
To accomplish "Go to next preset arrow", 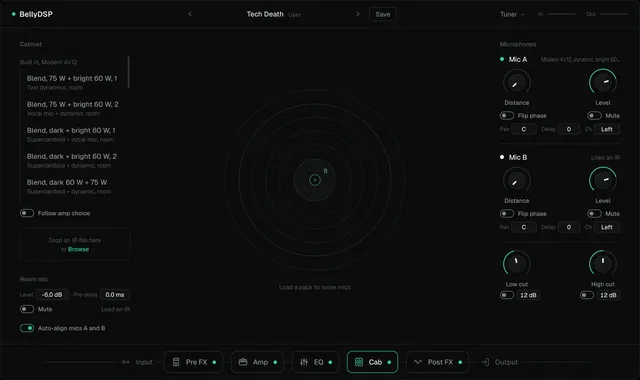I will tap(358, 14).
